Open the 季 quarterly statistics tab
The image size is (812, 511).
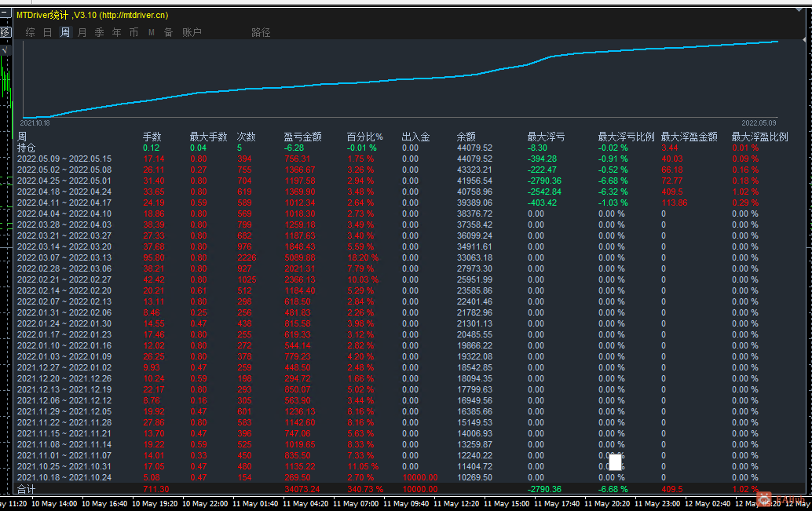100,32
